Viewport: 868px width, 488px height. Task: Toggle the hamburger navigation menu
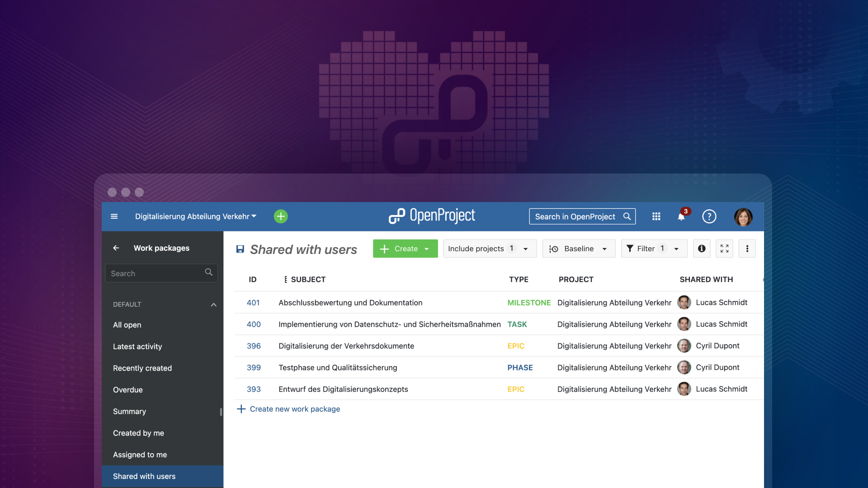[x=113, y=216]
